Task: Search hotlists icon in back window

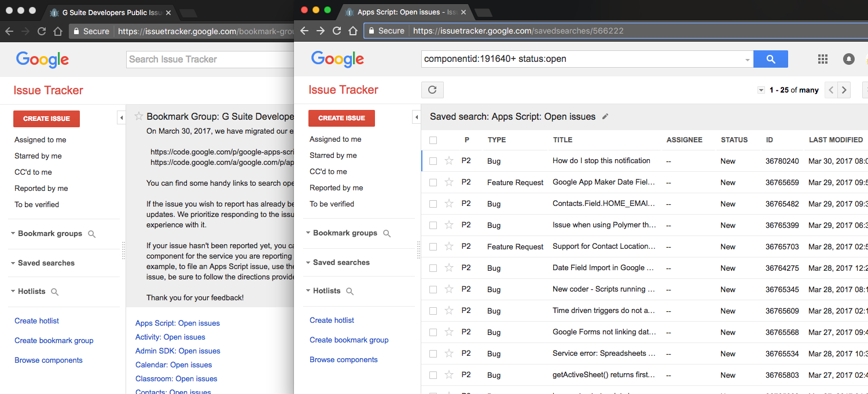Action: 55,292
